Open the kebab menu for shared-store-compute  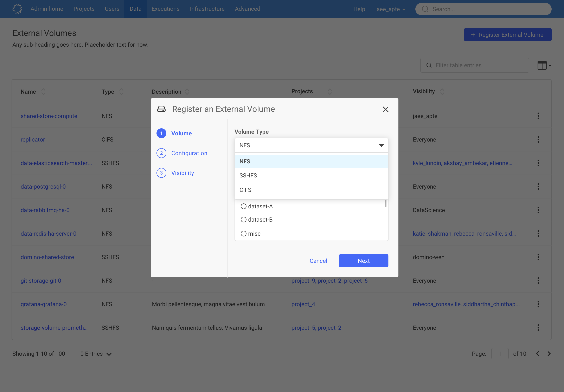[x=538, y=116]
